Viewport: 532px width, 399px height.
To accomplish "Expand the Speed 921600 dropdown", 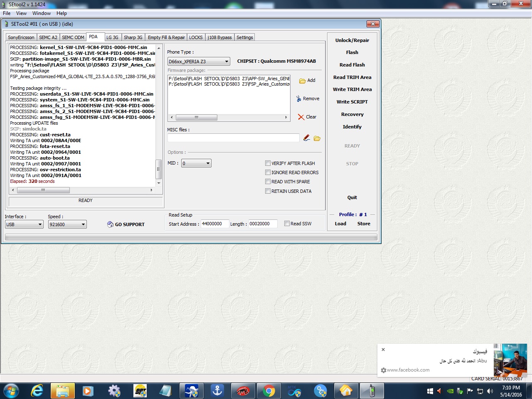I will 67,224.
